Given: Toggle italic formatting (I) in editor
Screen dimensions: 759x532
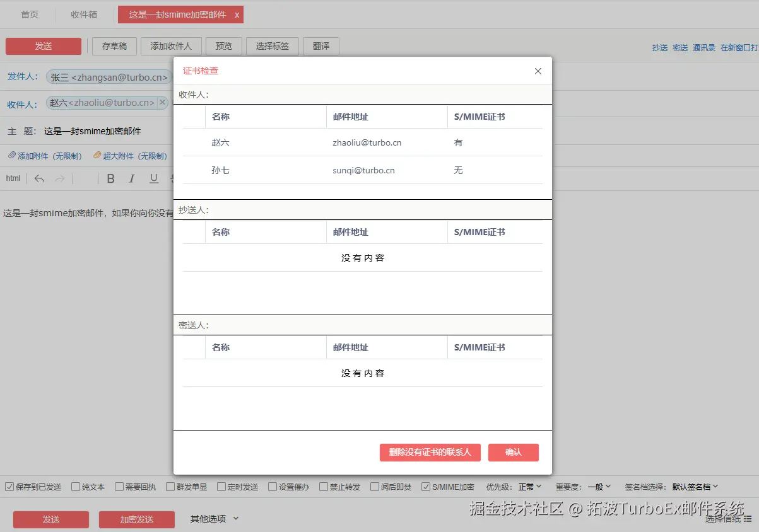Looking at the screenshot, I should (132, 178).
